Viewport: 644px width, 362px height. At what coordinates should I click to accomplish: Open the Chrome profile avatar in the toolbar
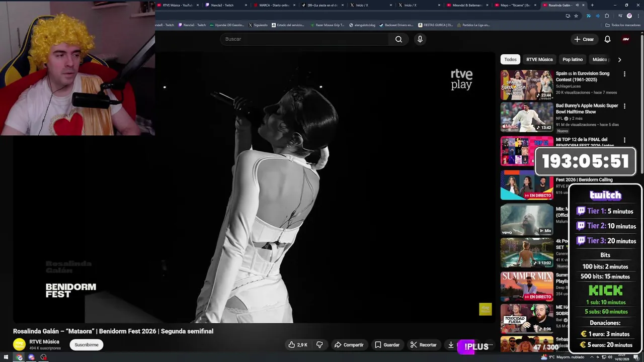point(629,16)
